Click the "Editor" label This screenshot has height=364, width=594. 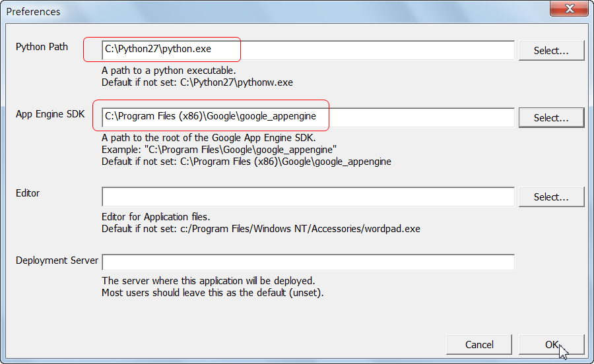point(28,193)
